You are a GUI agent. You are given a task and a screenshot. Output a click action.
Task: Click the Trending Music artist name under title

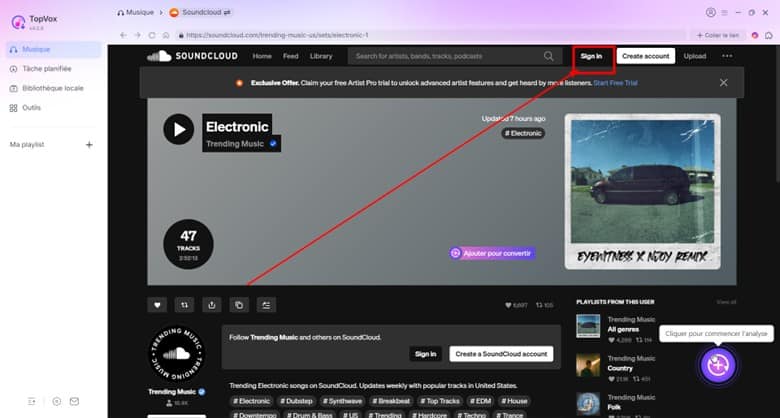[235, 144]
